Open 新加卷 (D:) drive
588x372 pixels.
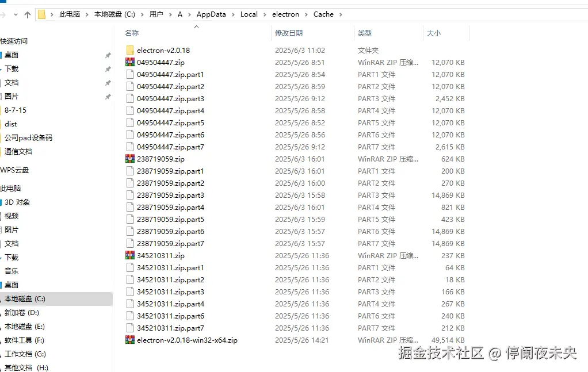click(x=21, y=313)
